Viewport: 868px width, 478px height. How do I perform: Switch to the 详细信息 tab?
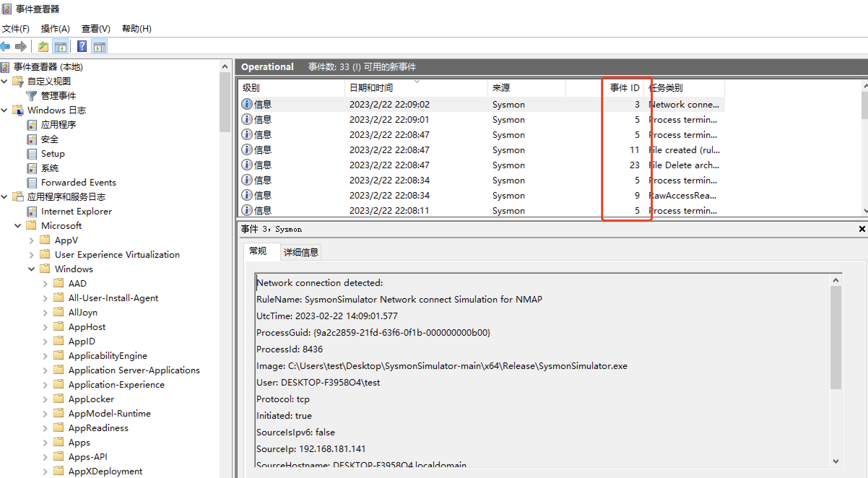pos(301,252)
